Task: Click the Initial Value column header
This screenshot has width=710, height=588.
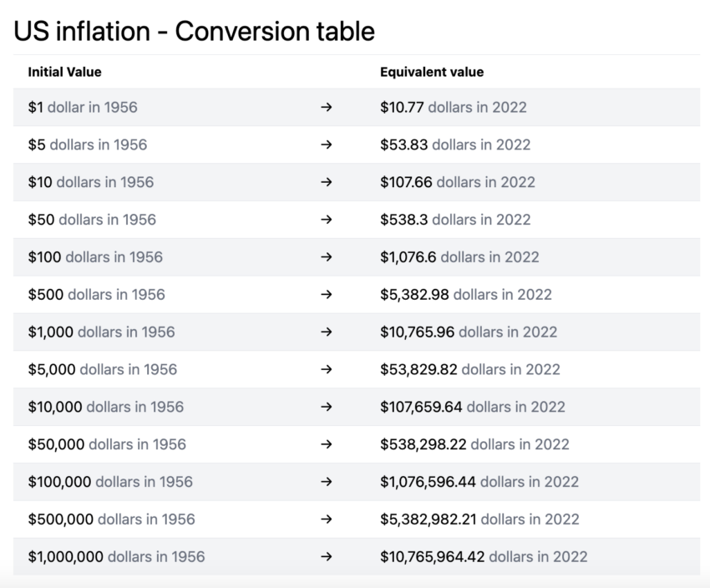Action: tap(64, 72)
